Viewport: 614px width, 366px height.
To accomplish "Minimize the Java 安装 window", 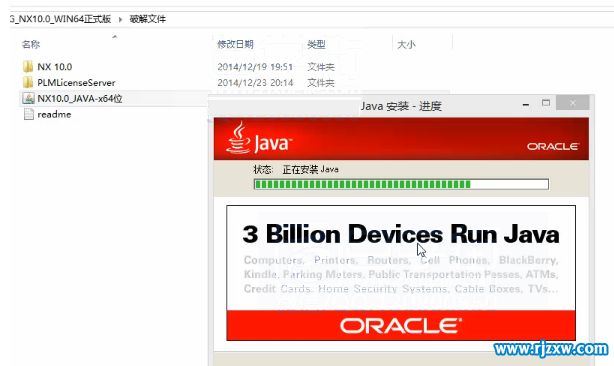I will pos(526,105).
